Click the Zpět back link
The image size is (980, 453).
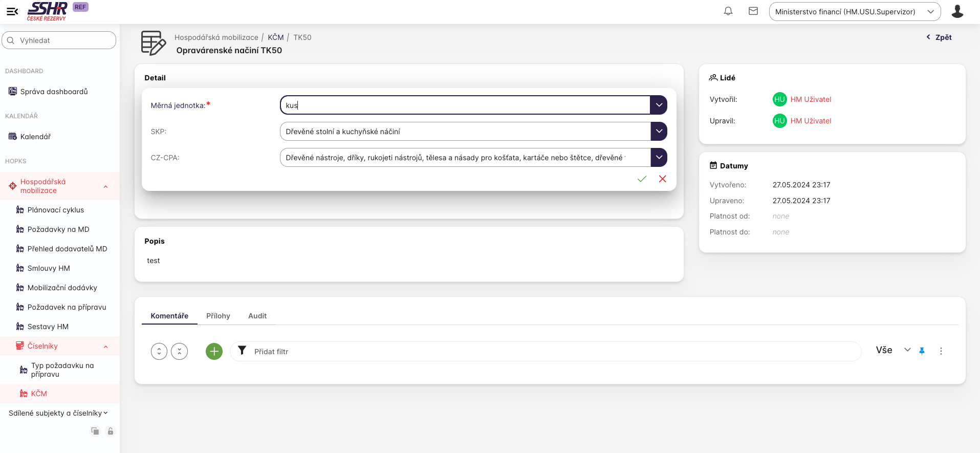[x=939, y=37]
